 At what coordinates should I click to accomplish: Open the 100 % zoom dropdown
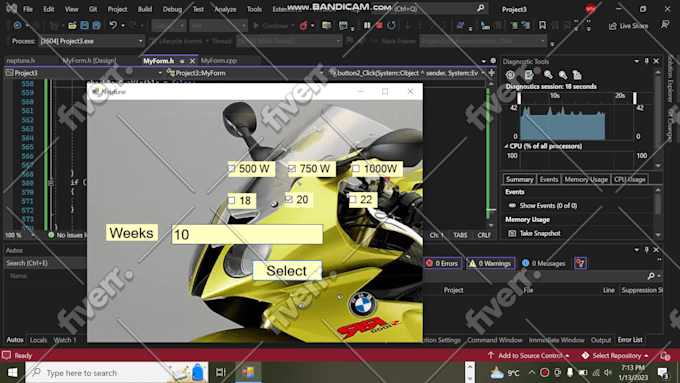point(20,235)
